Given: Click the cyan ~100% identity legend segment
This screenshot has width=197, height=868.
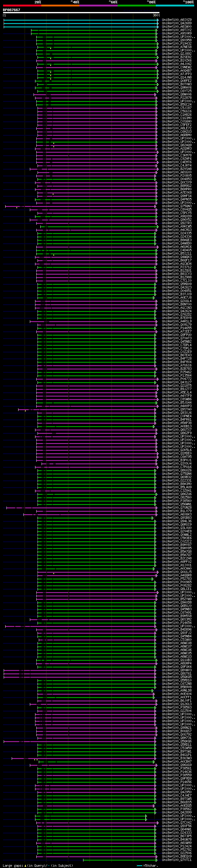Looking at the screenshot, I should pyautogui.click(x=175, y=6).
